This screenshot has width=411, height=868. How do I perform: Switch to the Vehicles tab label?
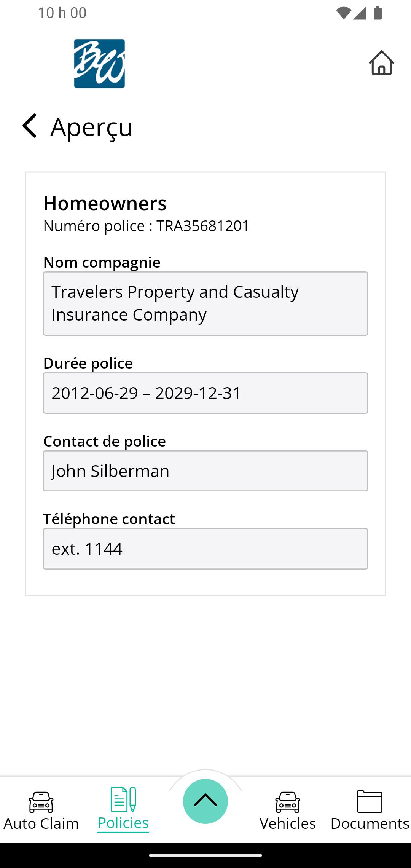click(288, 823)
